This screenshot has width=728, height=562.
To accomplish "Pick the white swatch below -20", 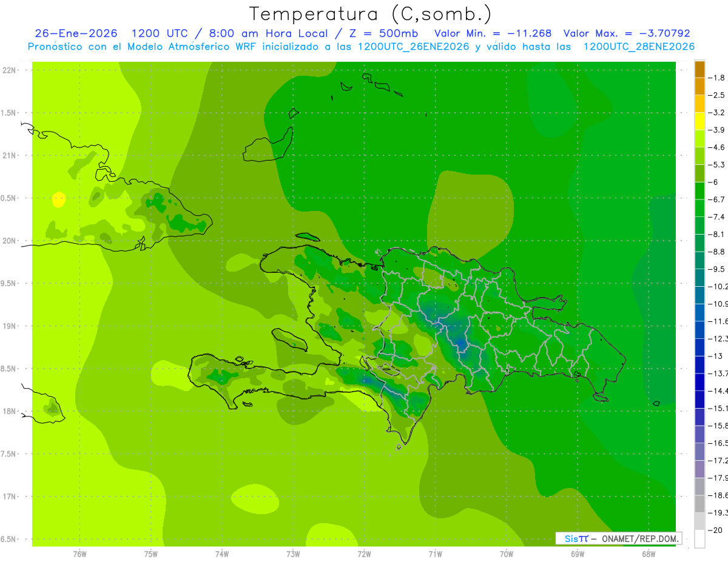I will pyautogui.click(x=699, y=539).
